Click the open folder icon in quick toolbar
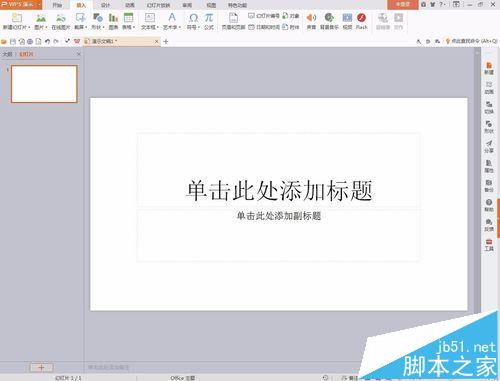Image resolution: width=500 pixels, height=381 pixels. (x=4, y=41)
